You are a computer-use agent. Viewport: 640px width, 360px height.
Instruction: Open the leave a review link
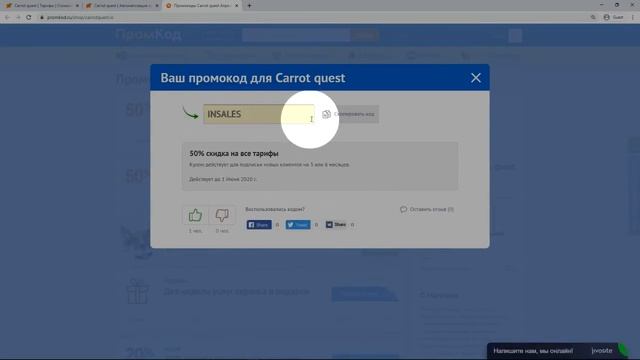[427, 209]
